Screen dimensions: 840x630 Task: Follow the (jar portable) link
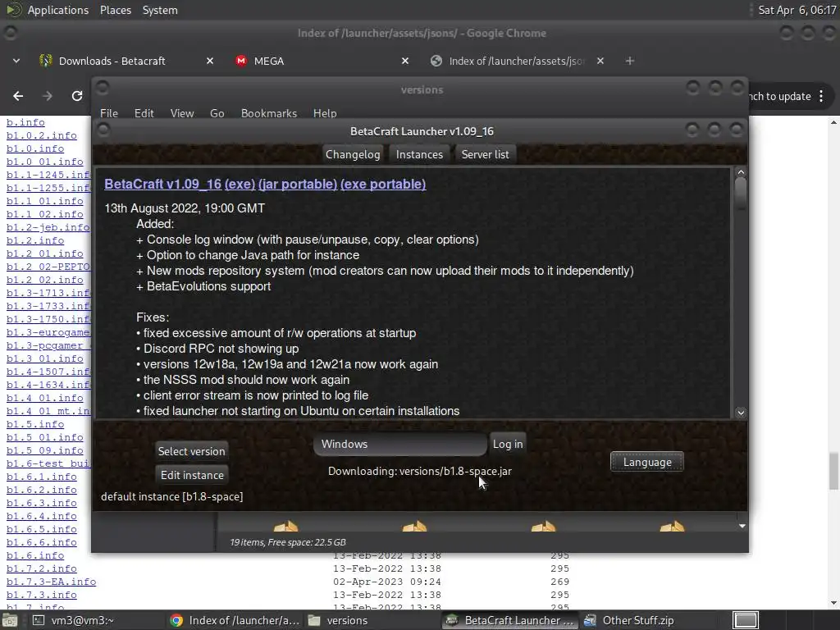click(x=298, y=185)
